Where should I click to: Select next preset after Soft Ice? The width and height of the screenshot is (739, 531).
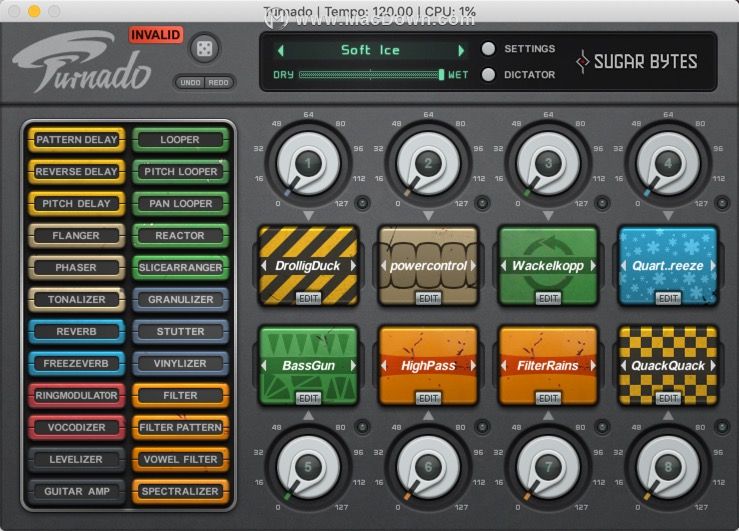coord(461,50)
